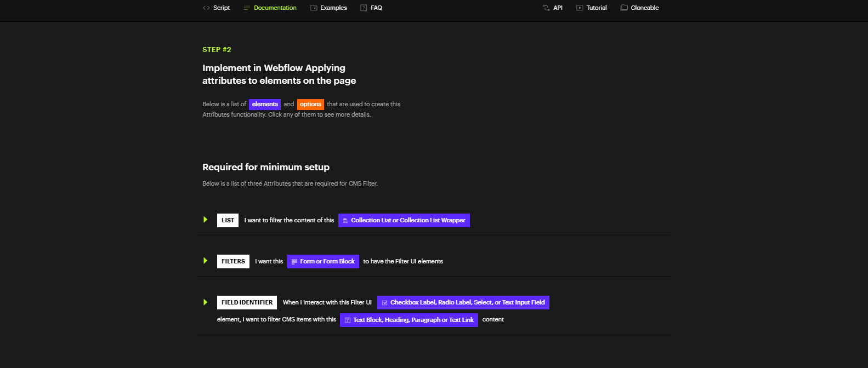Click the Checkbox Label checkmark icon
Image resolution: width=868 pixels, height=368 pixels.
coord(384,303)
